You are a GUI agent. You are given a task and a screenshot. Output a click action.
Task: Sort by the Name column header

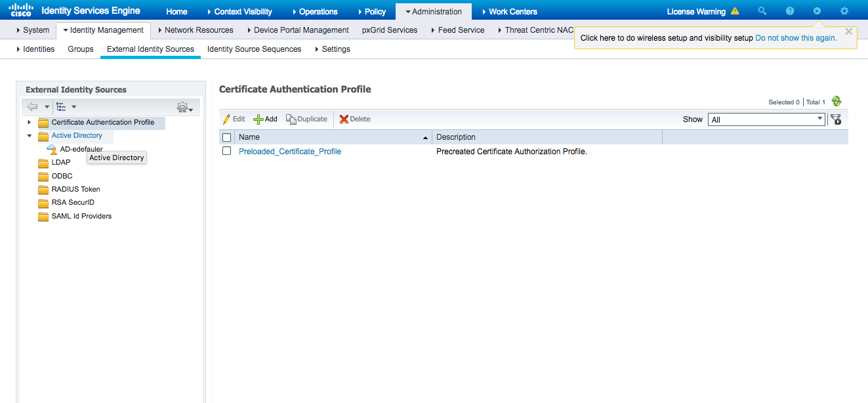coord(333,137)
